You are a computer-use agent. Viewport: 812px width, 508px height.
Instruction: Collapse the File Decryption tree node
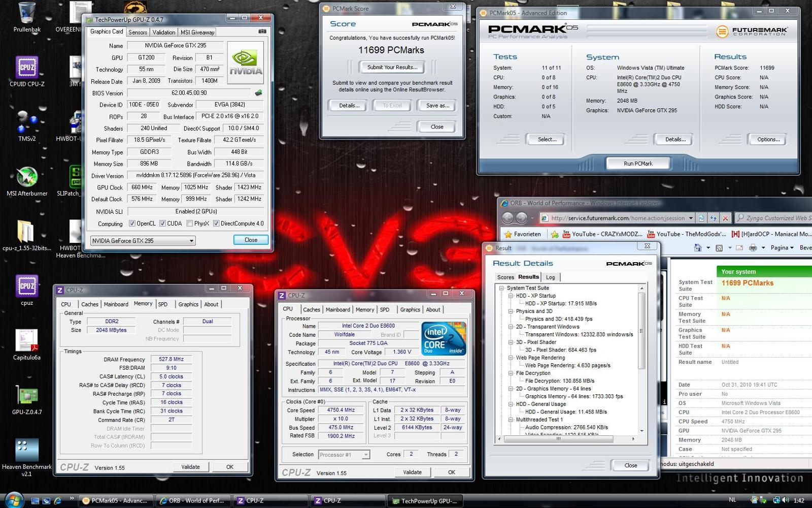511,373
